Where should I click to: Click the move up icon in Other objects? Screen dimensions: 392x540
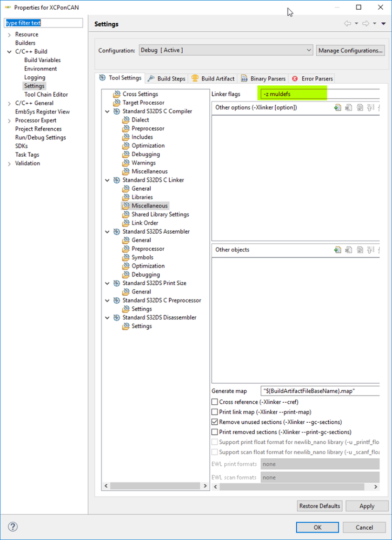(x=371, y=250)
